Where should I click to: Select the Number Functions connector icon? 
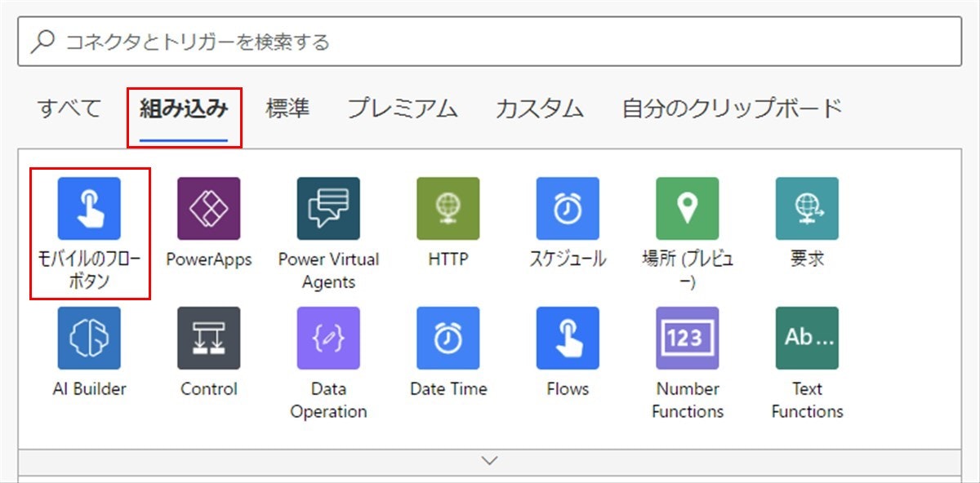[x=688, y=338]
